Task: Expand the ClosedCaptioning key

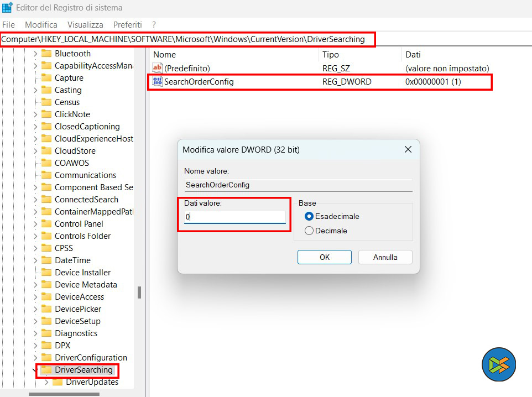Action: [35, 127]
